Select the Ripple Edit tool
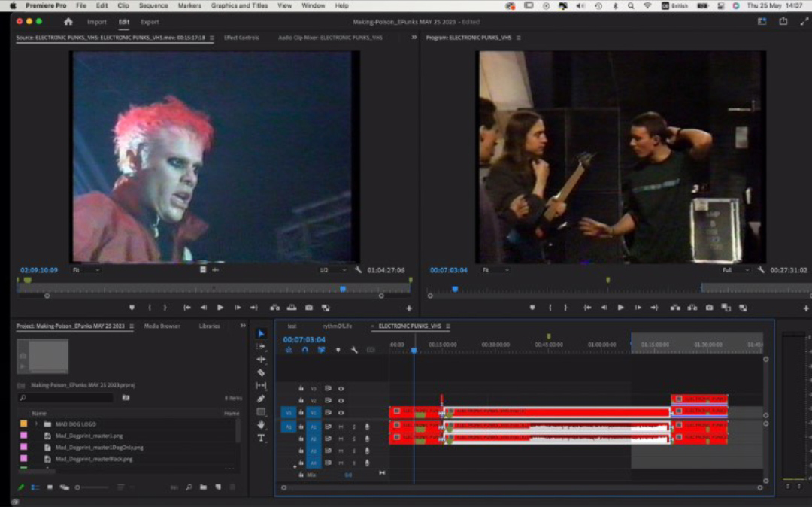 [x=261, y=360]
